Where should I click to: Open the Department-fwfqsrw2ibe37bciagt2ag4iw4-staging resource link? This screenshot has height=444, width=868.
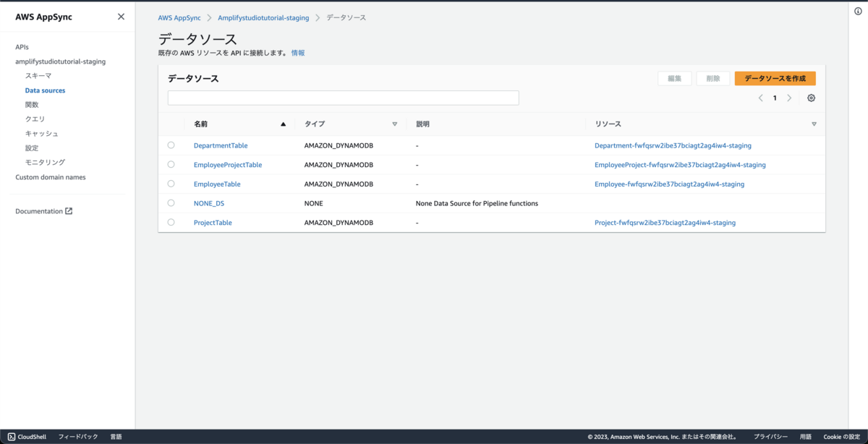tap(673, 145)
